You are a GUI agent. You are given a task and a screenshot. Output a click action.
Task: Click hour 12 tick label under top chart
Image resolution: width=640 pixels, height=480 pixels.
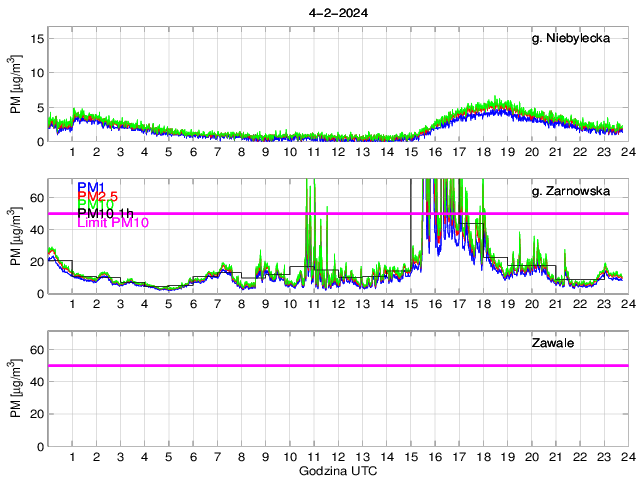(x=338, y=152)
